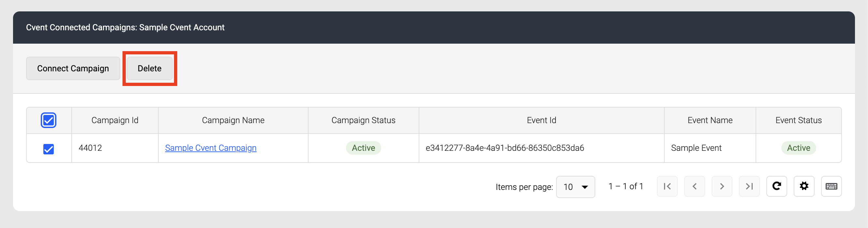Click the Campaign Id column header
The height and width of the screenshot is (228, 868).
click(x=115, y=120)
